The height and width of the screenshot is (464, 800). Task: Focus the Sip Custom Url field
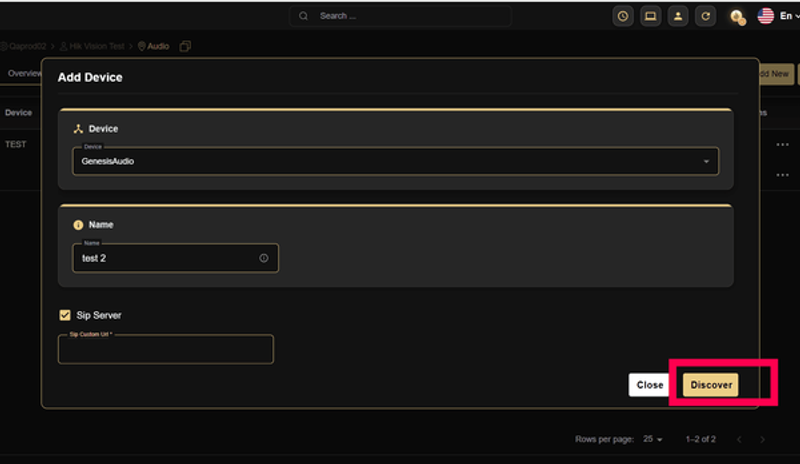tap(166, 349)
